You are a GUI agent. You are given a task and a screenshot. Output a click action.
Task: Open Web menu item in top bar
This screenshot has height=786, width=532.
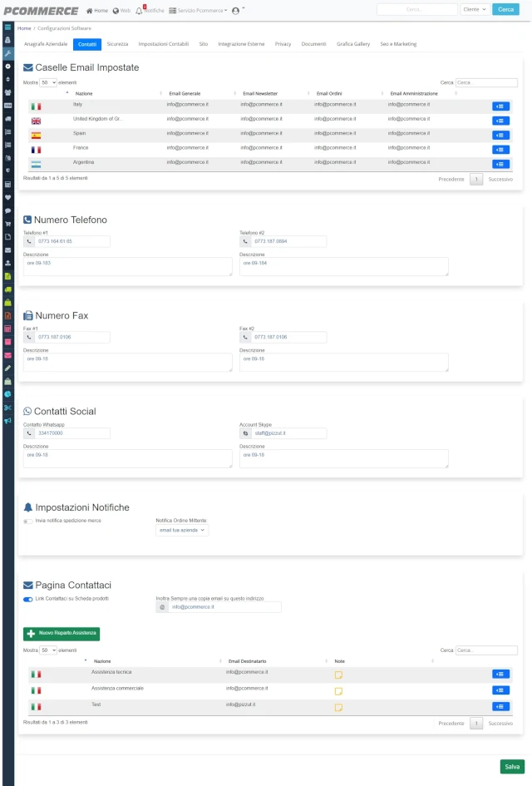(x=121, y=11)
